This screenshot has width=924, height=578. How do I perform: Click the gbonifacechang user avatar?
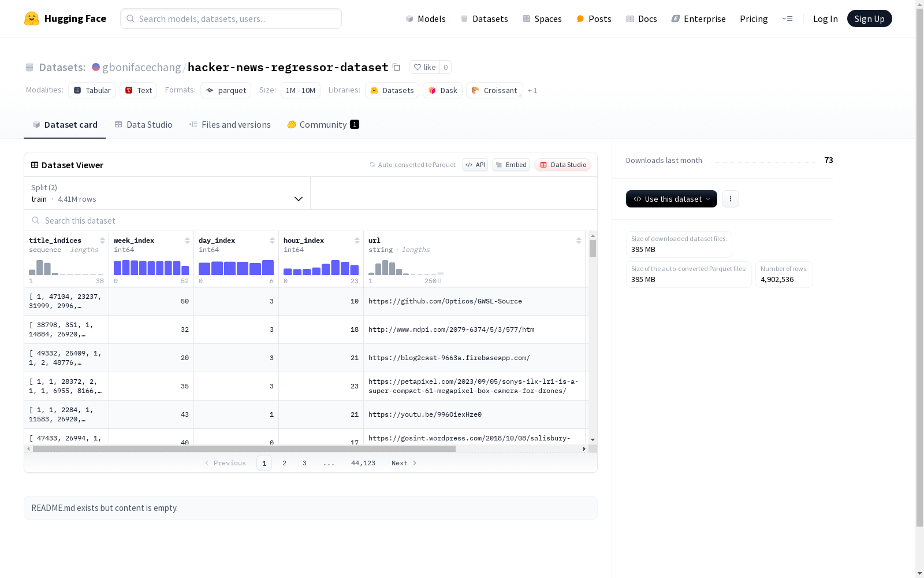click(x=96, y=67)
